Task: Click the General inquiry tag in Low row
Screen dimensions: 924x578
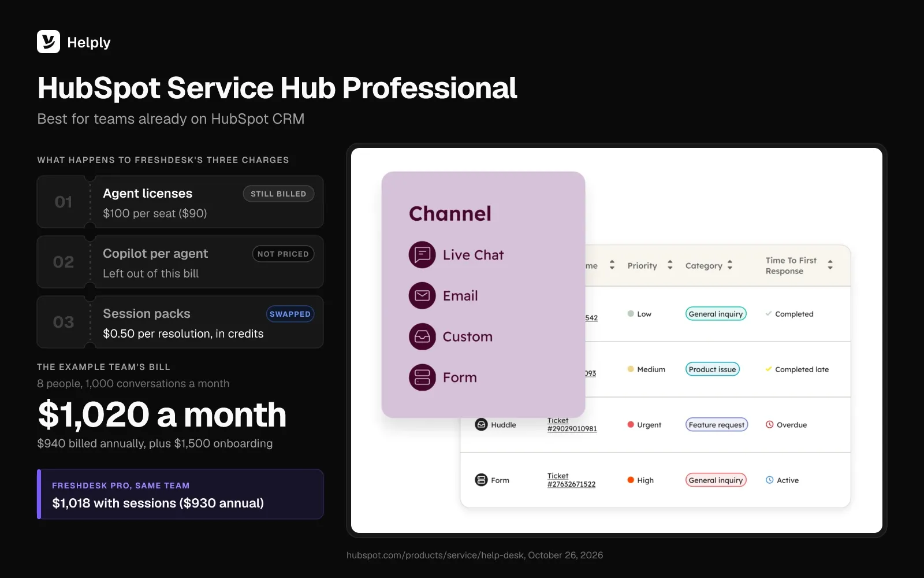Action: click(716, 314)
